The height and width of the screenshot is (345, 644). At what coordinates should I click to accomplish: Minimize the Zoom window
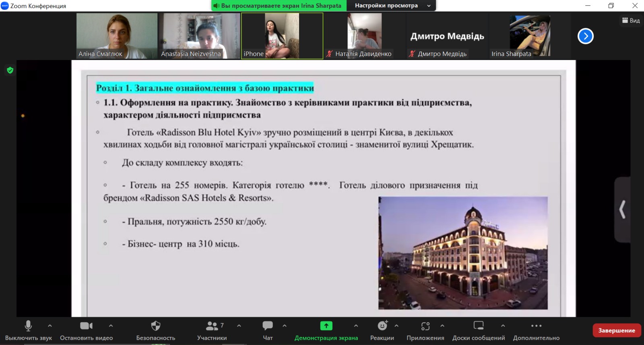(x=588, y=6)
